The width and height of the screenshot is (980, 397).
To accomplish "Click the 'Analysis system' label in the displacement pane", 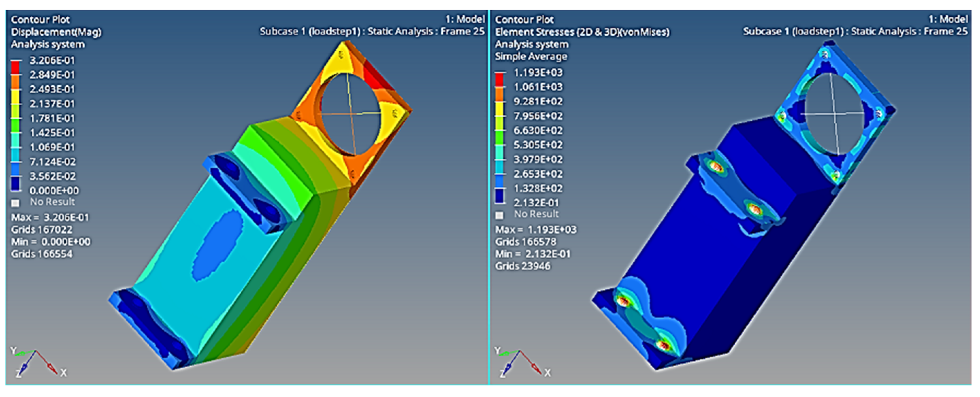I will [48, 45].
